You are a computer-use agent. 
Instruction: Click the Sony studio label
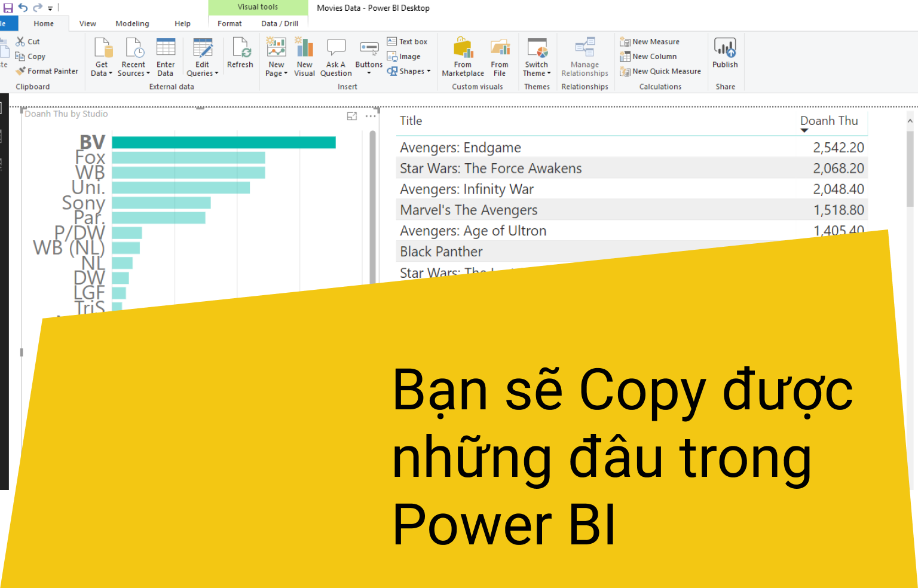pyautogui.click(x=83, y=203)
